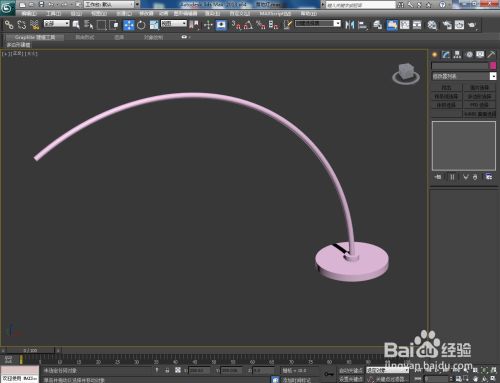Select the Object Paint ribbon tab
500x383 pixels.
[x=153, y=37]
